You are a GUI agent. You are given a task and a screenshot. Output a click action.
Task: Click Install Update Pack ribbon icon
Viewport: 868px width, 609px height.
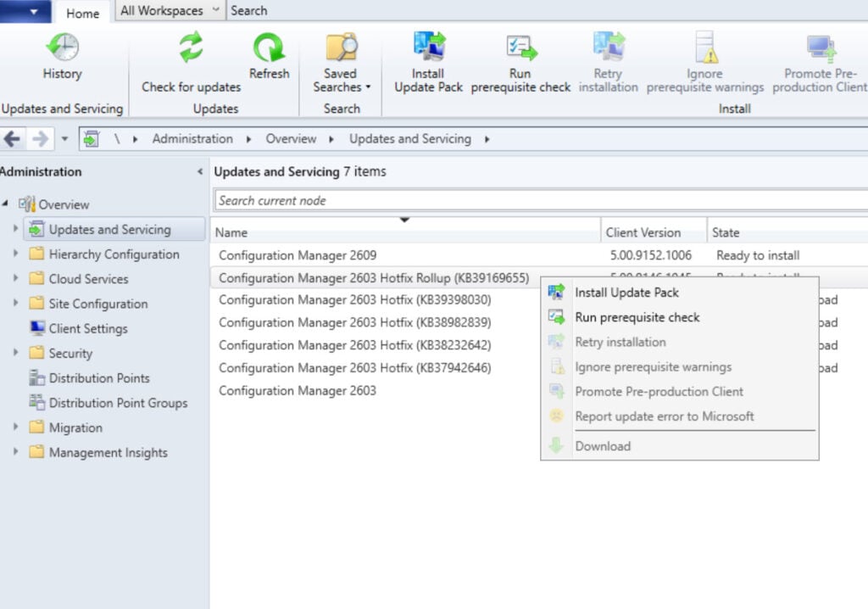click(428, 46)
